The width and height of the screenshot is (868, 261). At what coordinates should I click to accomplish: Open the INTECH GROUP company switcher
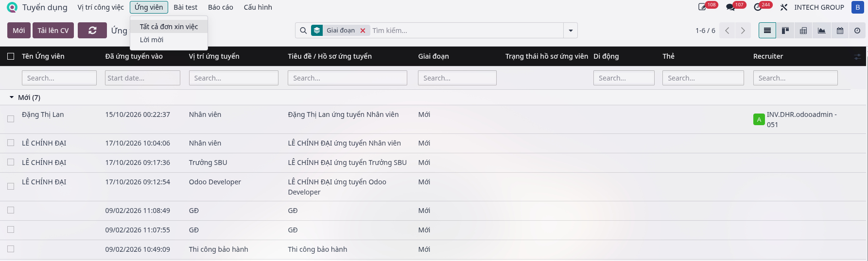click(x=819, y=7)
